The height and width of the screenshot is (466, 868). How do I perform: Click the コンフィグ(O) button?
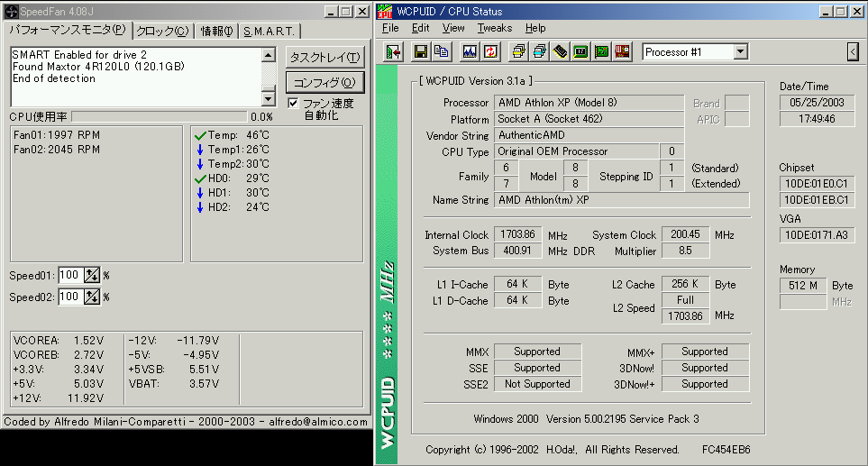(x=325, y=82)
